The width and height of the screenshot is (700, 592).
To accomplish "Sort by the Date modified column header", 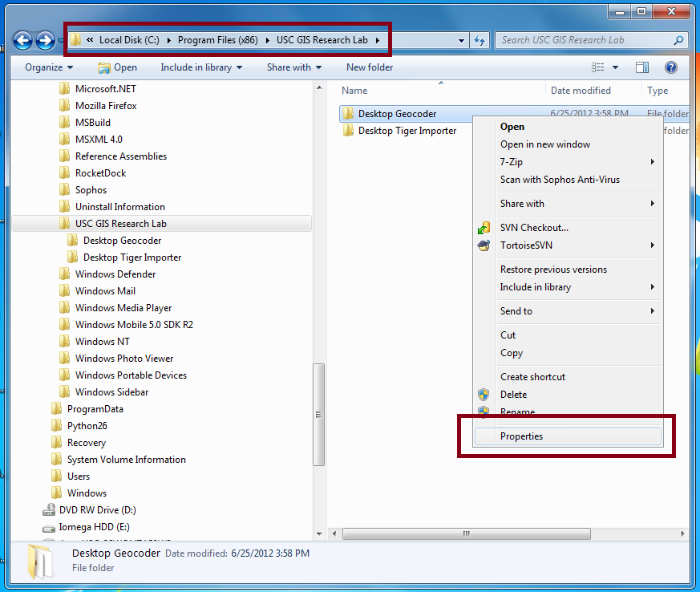I will click(x=581, y=91).
